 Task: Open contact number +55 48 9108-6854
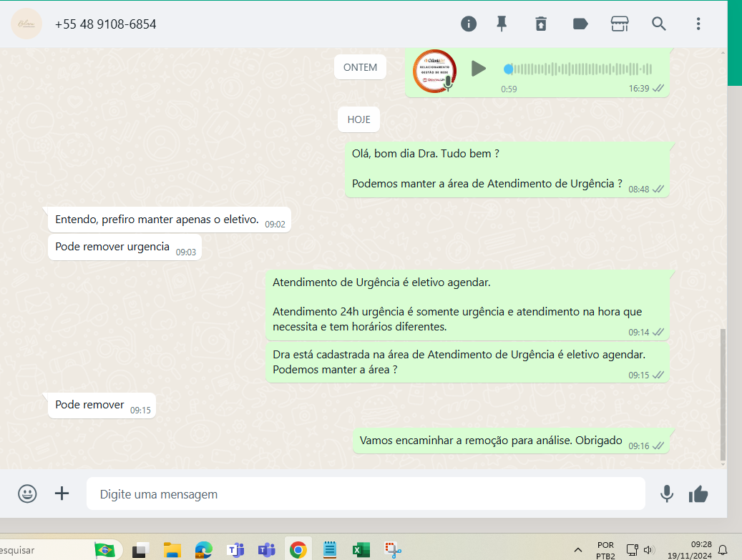tap(105, 24)
